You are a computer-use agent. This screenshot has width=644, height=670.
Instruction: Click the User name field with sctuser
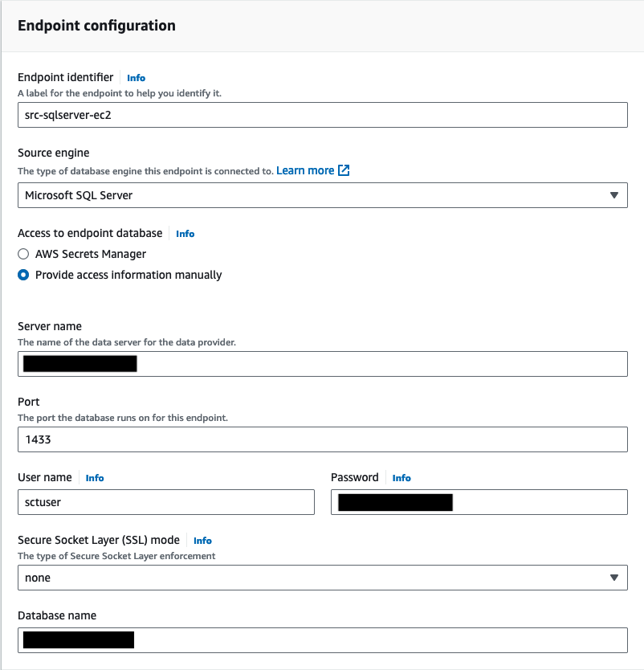click(x=165, y=502)
